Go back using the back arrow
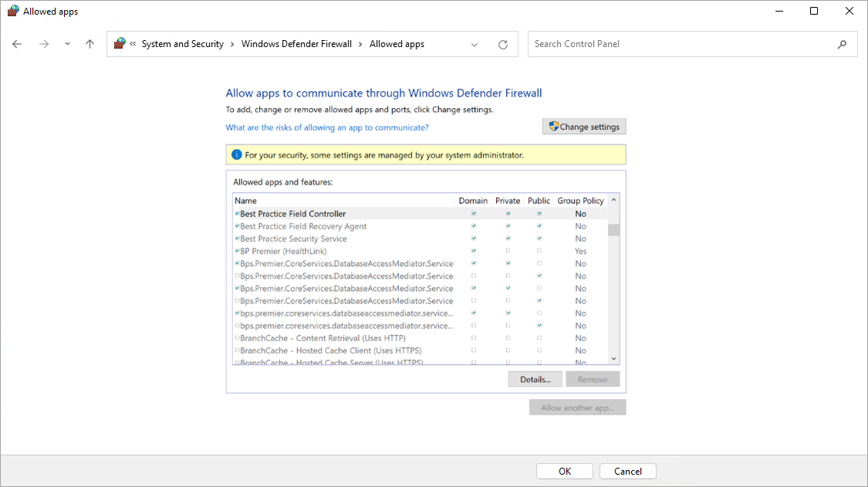Viewport: 868px width, 487px height. 17,44
